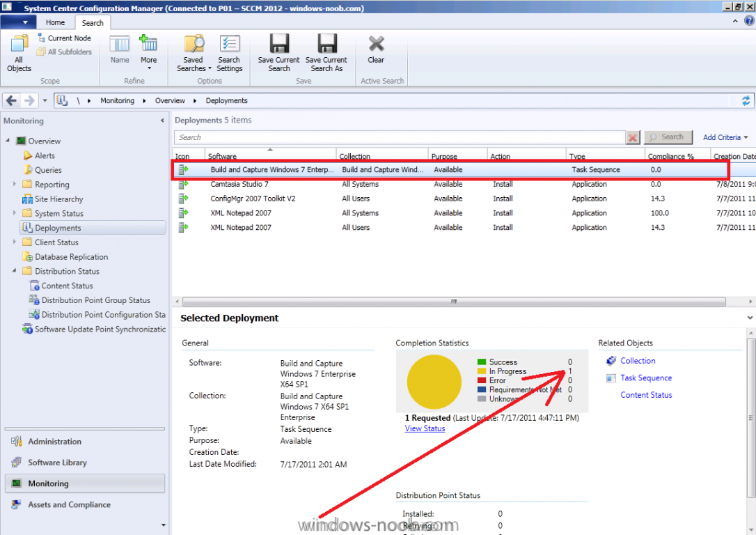
Task: Select XML Notepad 2007 All Systems deployment
Action: pyautogui.click(x=464, y=213)
